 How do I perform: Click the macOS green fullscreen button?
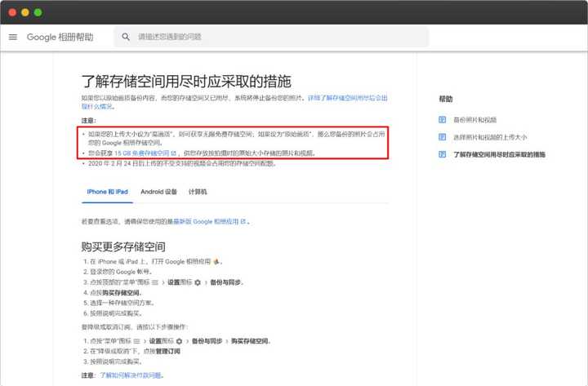[x=38, y=12]
